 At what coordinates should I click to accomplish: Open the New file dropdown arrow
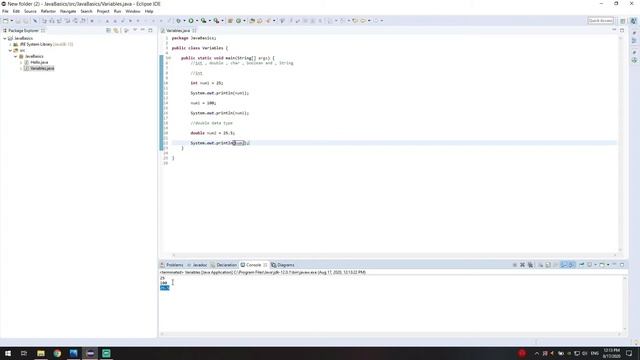11,20
